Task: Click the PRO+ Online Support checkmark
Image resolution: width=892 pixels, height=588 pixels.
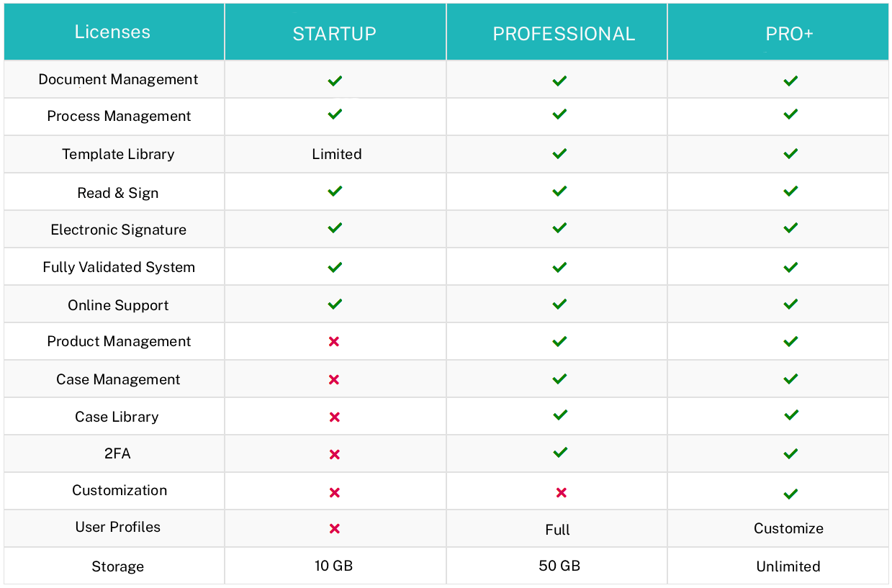Action: (x=790, y=304)
